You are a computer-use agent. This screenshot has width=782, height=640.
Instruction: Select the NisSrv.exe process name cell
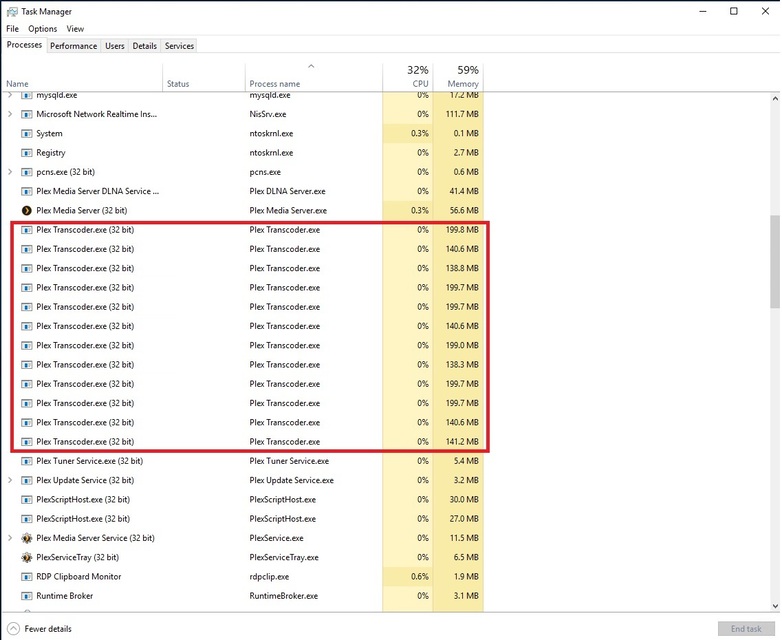[268, 114]
